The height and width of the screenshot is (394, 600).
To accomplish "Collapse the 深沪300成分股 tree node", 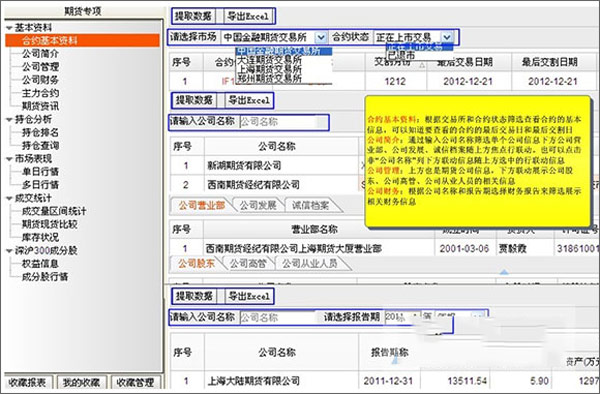I will [9, 251].
